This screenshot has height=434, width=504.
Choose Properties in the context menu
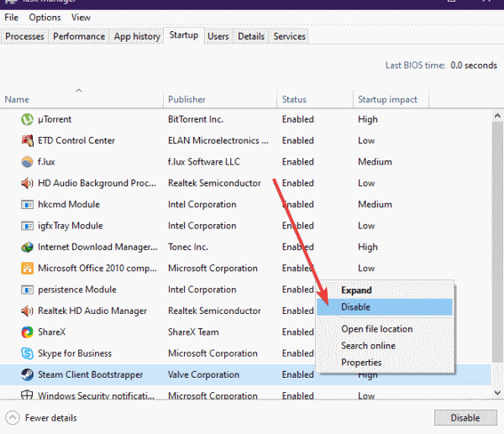[385, 363]
